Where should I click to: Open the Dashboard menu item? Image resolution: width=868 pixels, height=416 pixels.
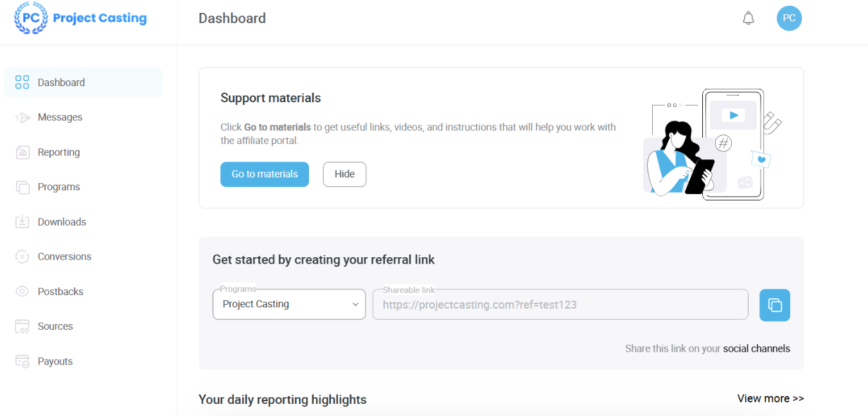61,82
